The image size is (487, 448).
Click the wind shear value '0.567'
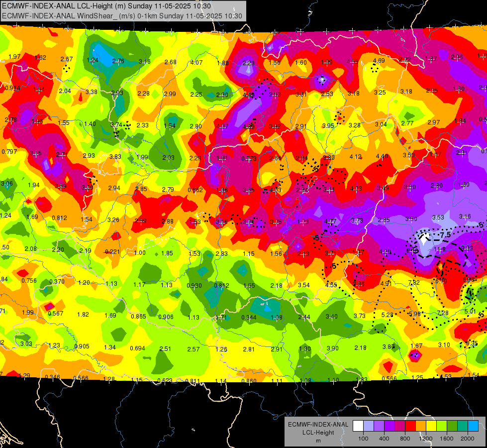[56, 314]
